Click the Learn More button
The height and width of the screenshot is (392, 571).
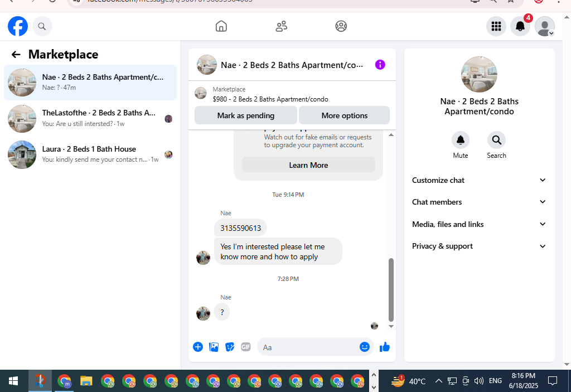308,165
